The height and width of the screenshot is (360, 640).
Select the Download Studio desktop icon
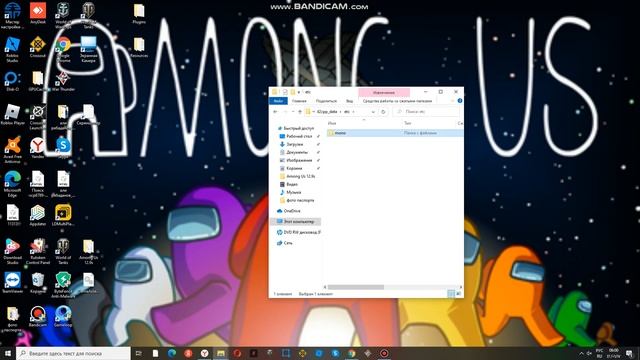pos(12,251)
